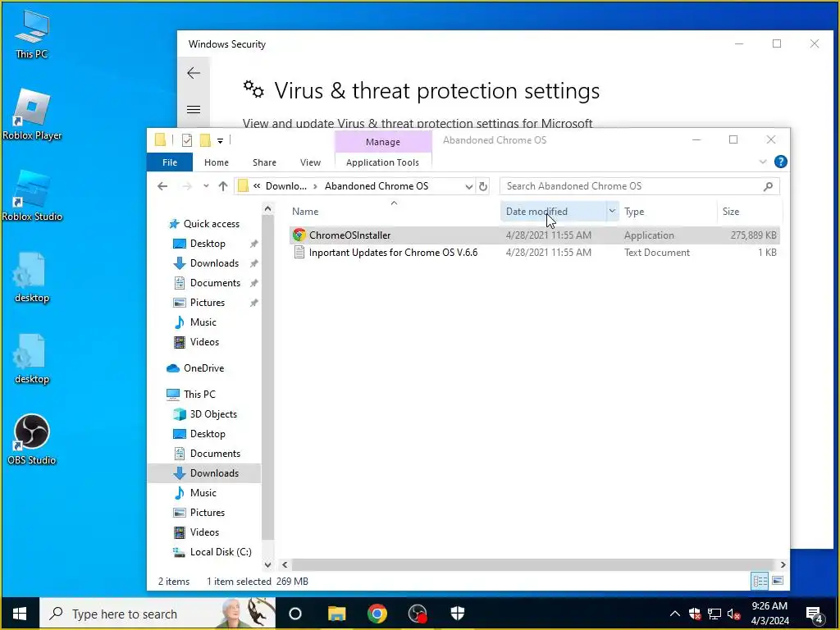The image size is (840, 630).
Task: Select the Roblox Studio desktop shortcut
Action: click(x=32, y=195)
